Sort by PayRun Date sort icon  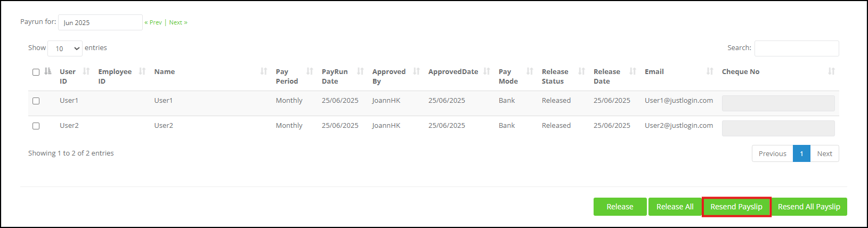point(360,71)
